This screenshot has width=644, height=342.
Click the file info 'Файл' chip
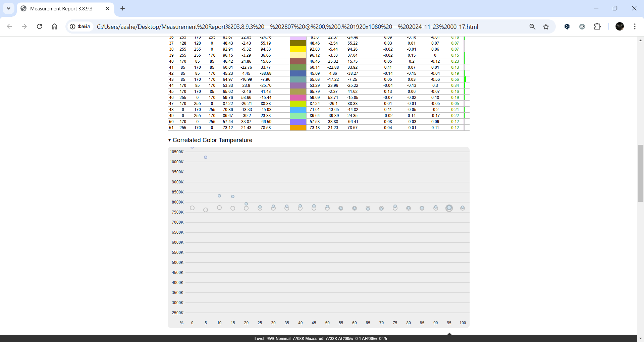point(80,26)
